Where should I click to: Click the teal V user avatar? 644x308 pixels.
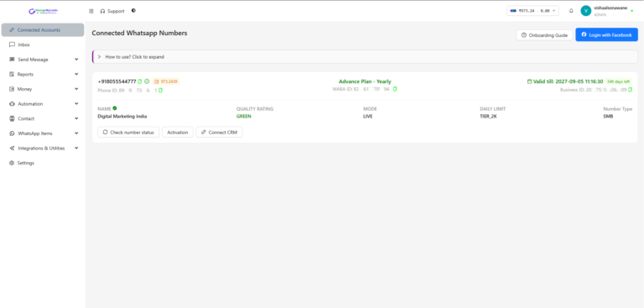pyautogui.click(x=585, y=11)
